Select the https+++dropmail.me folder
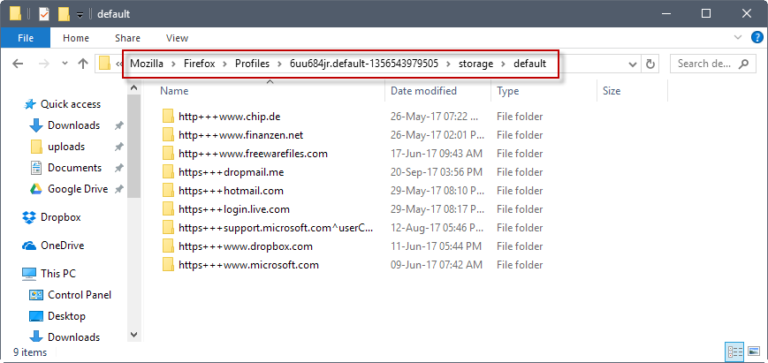The height and width of the screenshot is (363, 768). 231,172
